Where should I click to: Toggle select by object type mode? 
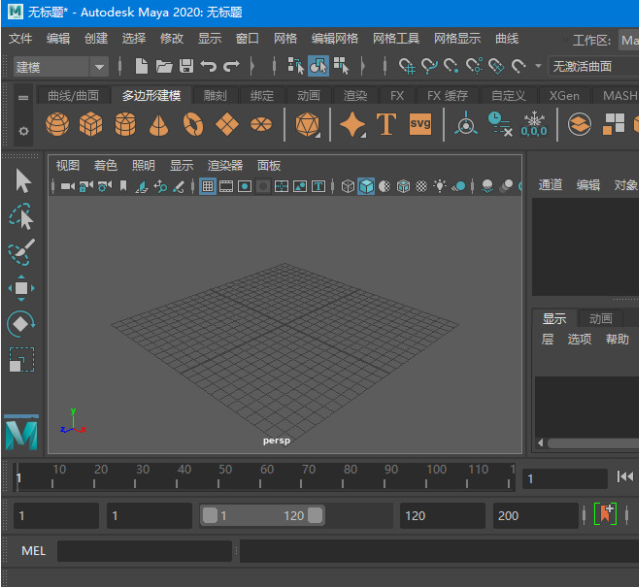318,66
